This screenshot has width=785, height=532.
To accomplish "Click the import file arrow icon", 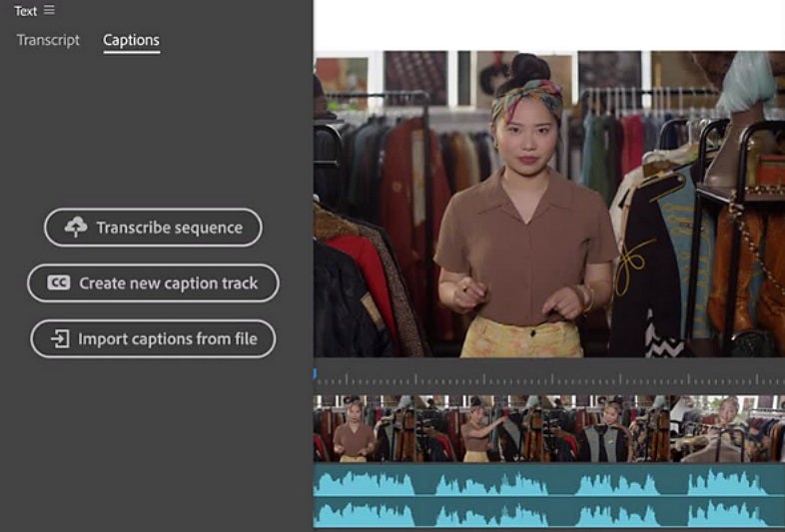I will (61, 339).
